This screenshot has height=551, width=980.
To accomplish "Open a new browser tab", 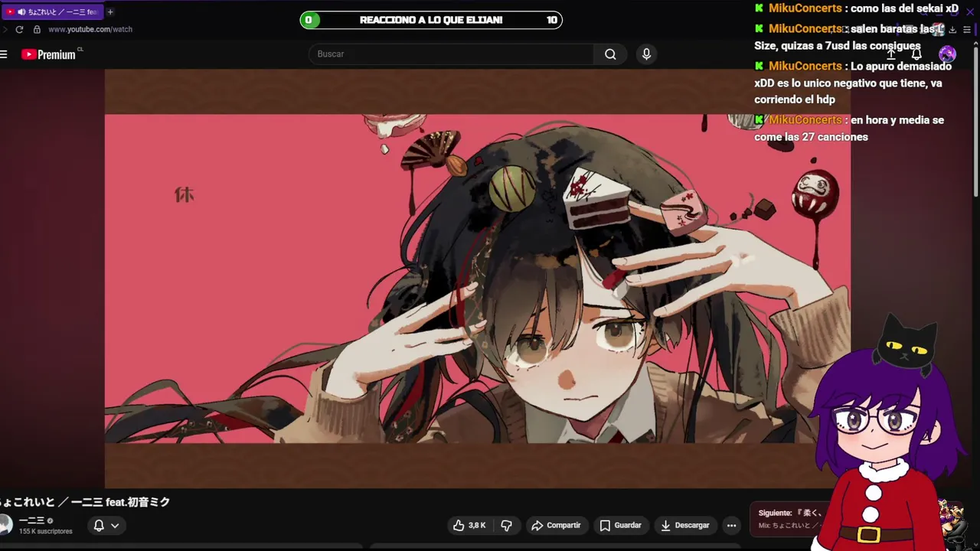I will tap(110, 12).
